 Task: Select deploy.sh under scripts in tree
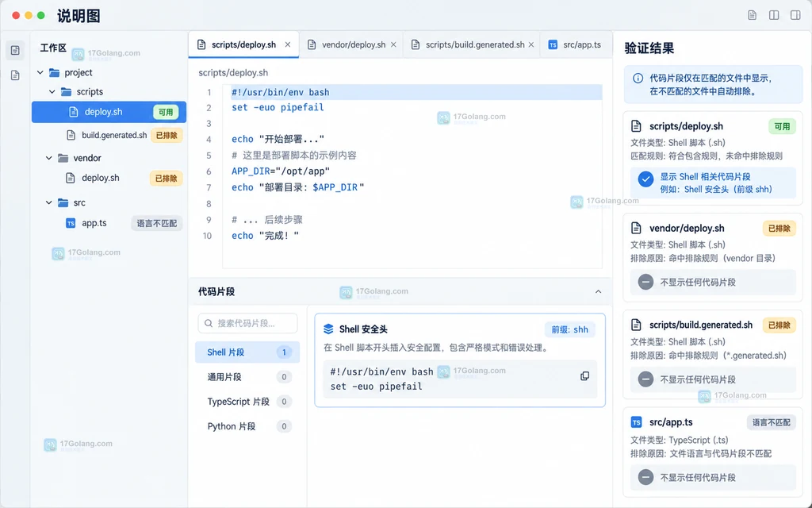click(x=109, y=112)
